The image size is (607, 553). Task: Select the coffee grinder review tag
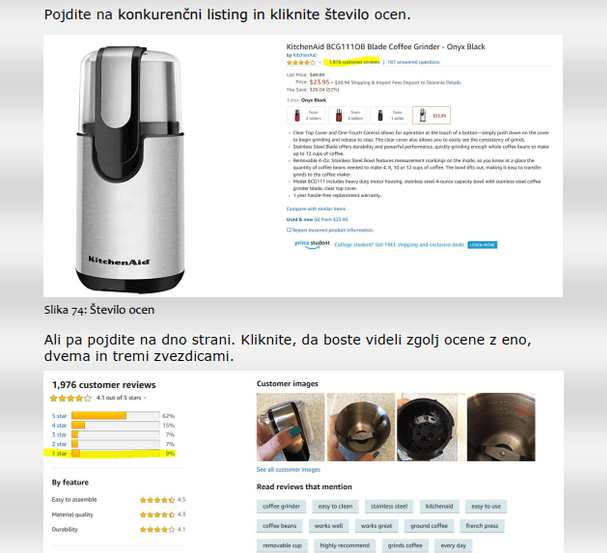pos(281,506)
